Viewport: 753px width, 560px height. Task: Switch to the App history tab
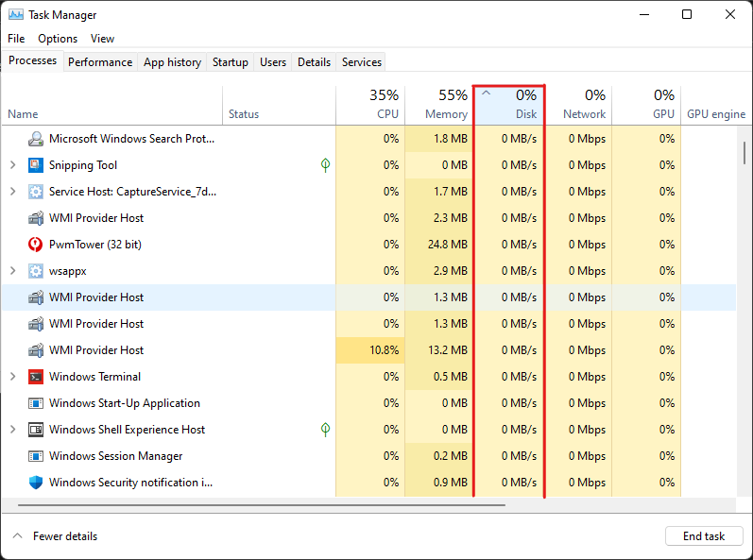click(172, 62)
